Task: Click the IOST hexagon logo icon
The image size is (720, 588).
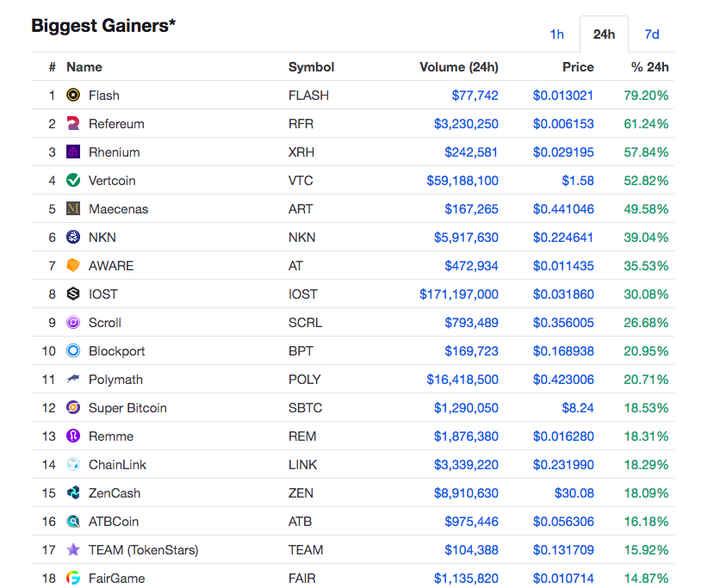Action: [73, 294]
